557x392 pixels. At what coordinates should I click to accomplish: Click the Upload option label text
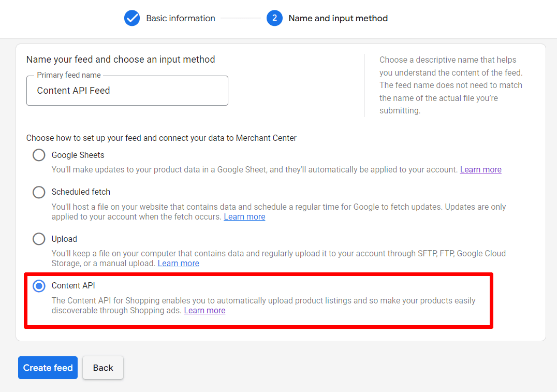point(64,239)
